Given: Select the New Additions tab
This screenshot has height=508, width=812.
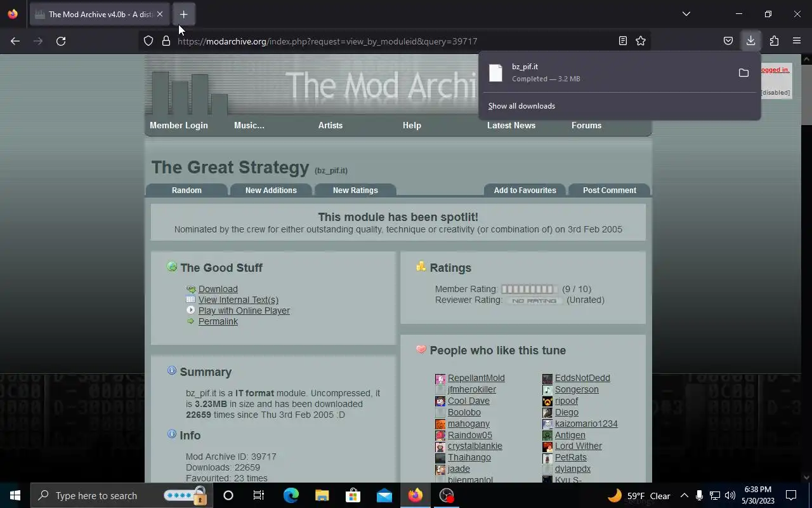Looking at the screenshot, I should (271, 190).
